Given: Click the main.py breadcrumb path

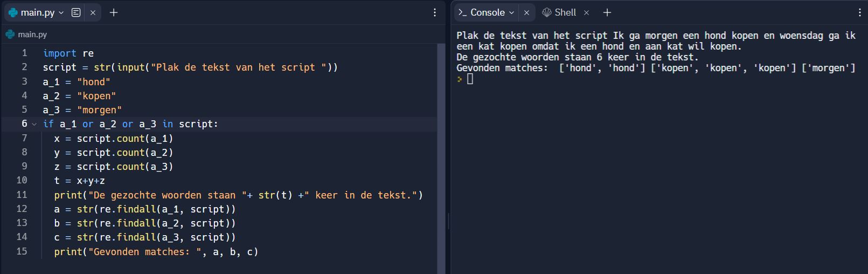Looking at the screenshot, I should 32,35.
